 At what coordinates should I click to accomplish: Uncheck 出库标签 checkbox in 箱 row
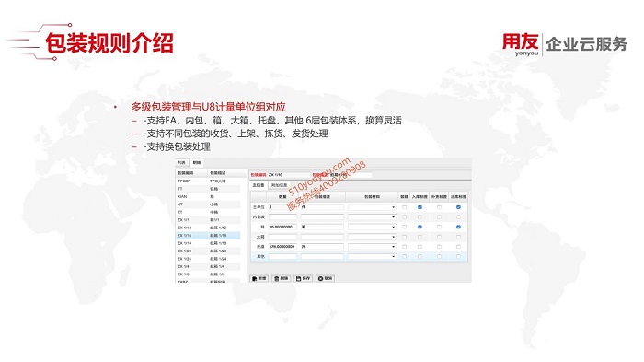(x=458, y=227)
